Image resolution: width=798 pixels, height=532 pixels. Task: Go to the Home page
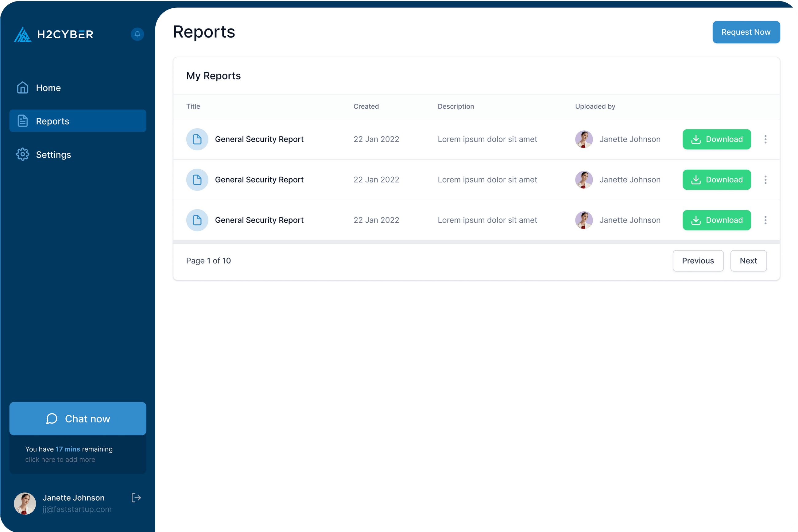(48, 88)
